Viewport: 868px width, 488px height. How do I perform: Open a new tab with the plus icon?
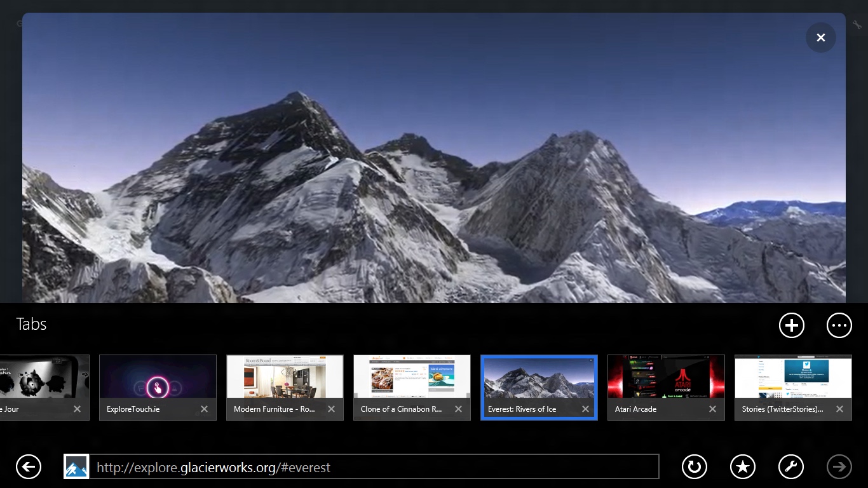coord(791,325)
